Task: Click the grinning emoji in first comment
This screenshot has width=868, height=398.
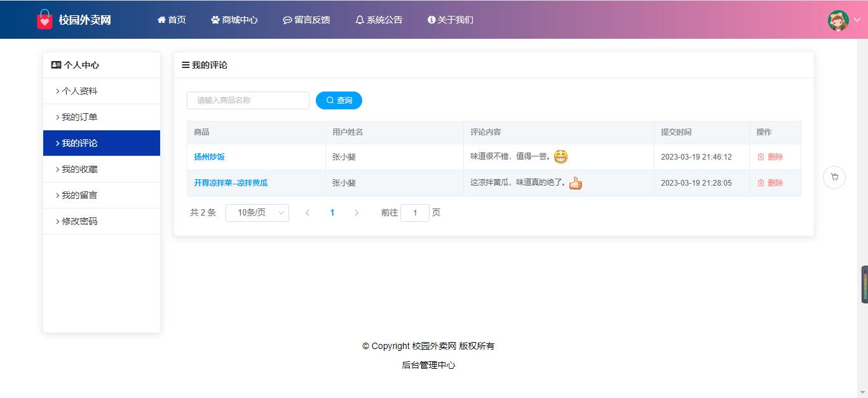Action: [560, 156]
